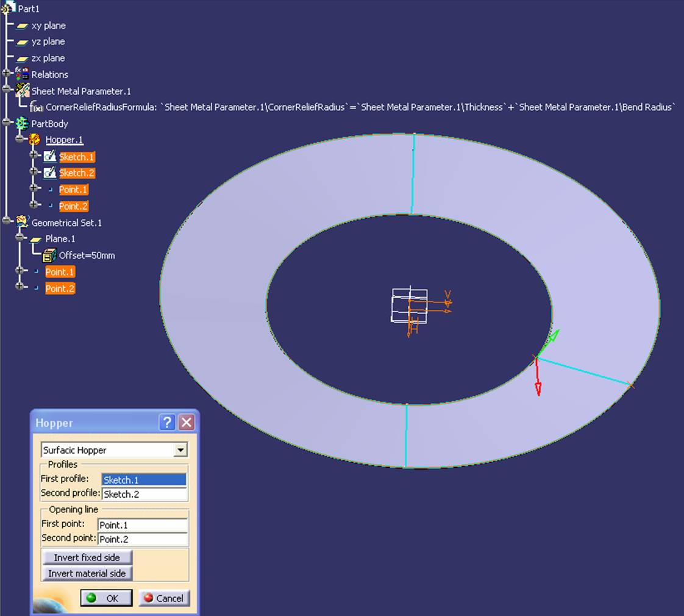This screenshot has width=684, height=616.
Task: Select xy plane in the tree
Action: 48,26
